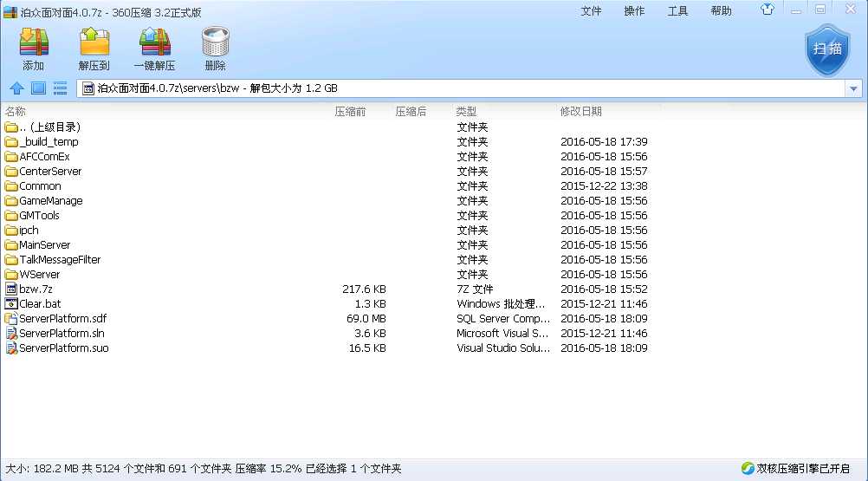Click the ipch folder icon
The image size is (868, 481).
11,231
